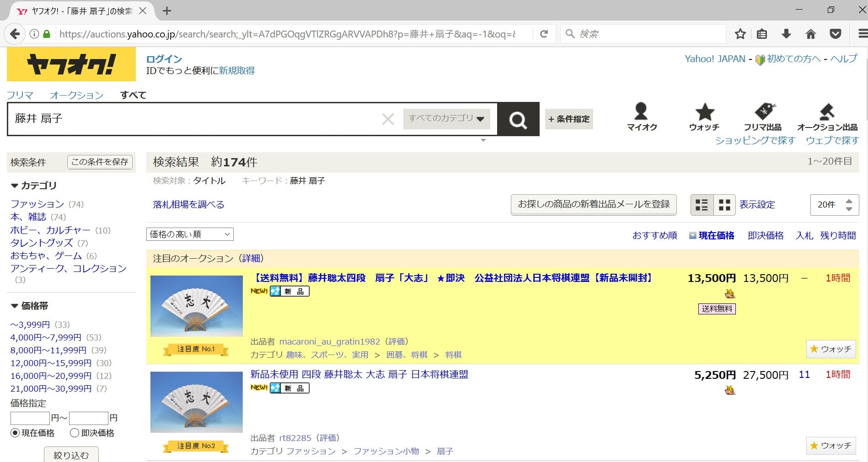Open 落札相場を調べる link
The width and height of the screenshot is (868, 462).
(x=188, y=204)
